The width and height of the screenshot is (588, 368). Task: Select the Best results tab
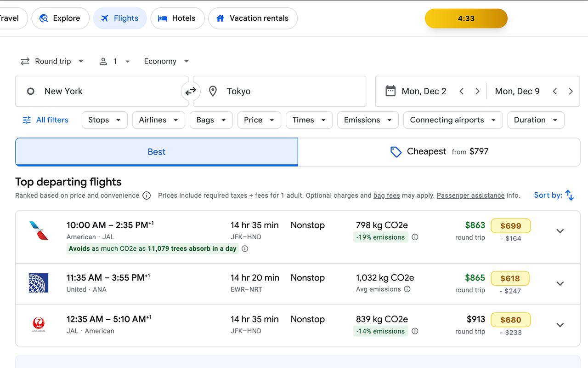coord(157,152)
